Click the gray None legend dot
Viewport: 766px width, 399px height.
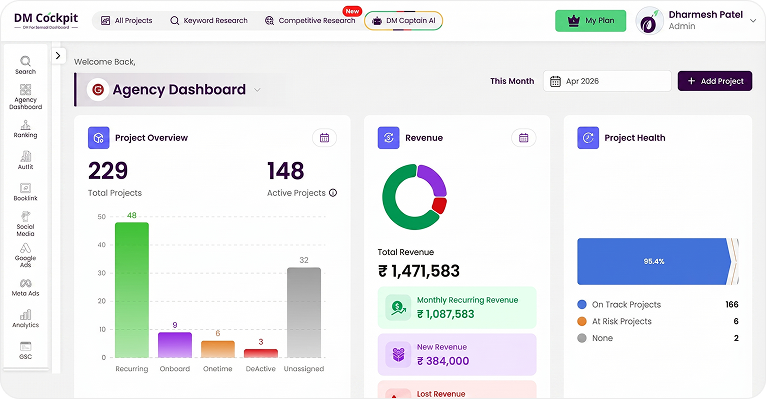tap(582, 338)
